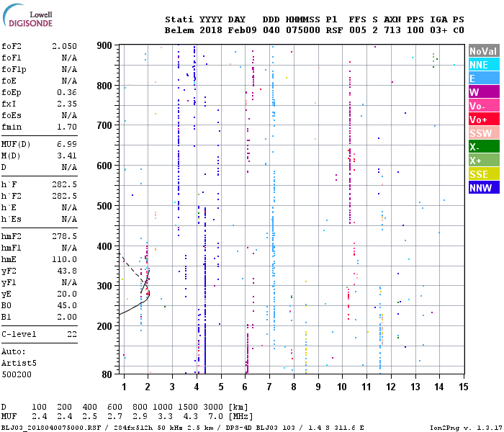Click the IGA value 03+ in header
The height and width of the screenshot is (432, 504).
pos(438,30)
